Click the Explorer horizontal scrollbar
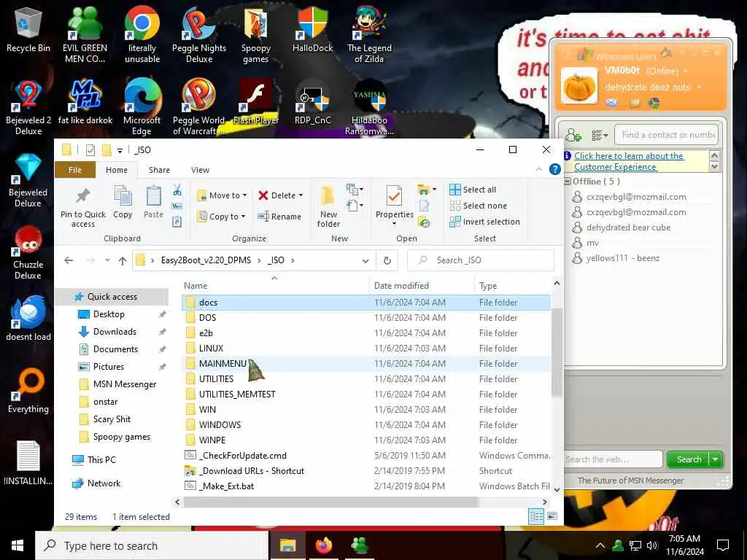The width and height of the screenshot is (747, 560). pyautogui.click(x=331, y=502)
